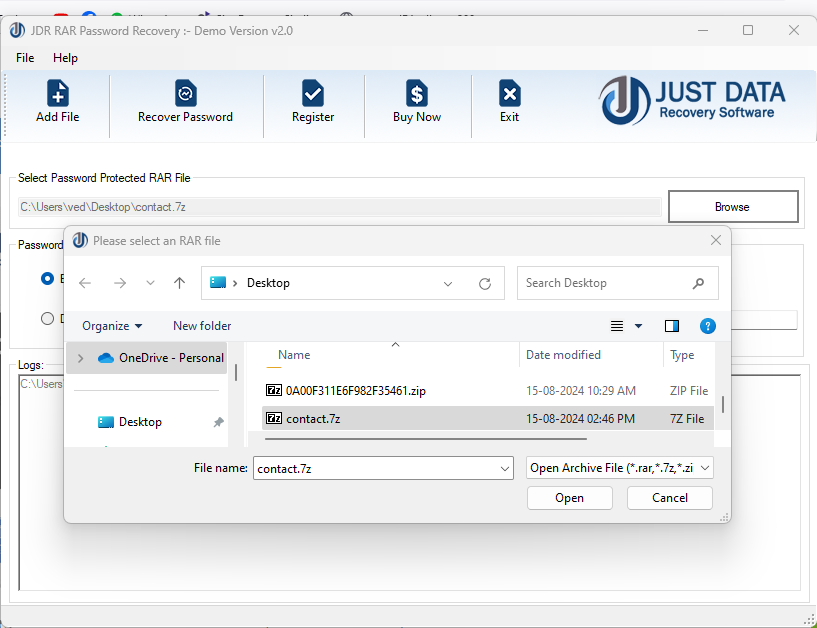Image resolution: width=817 pixels, height=628 pixels.
Task: Click the Just Data Recovery Software logo
Action: point(692,102)
